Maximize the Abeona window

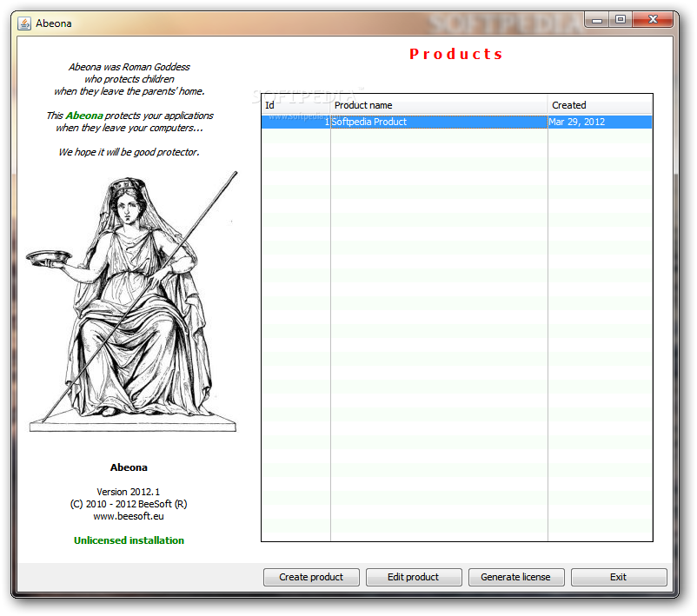pyautogui.click(x=621, y=20)
